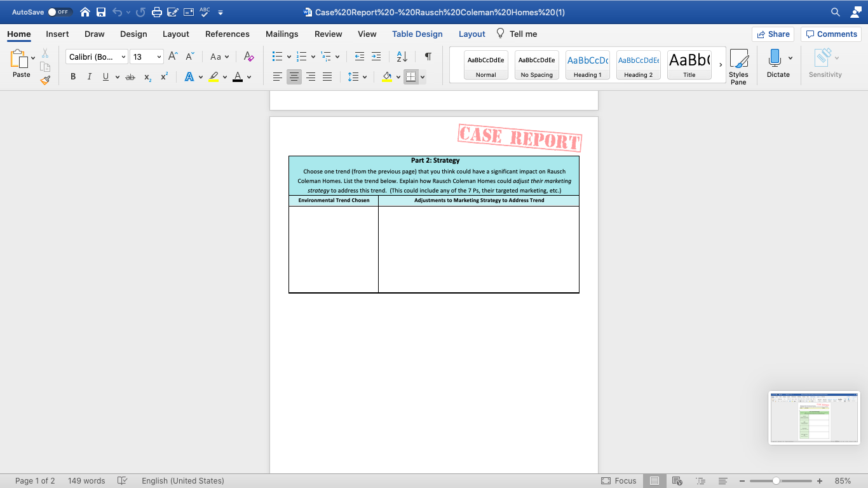Open the Draw tab
The width and height of the screenshot is (868, 488).
tap(95, 34)
